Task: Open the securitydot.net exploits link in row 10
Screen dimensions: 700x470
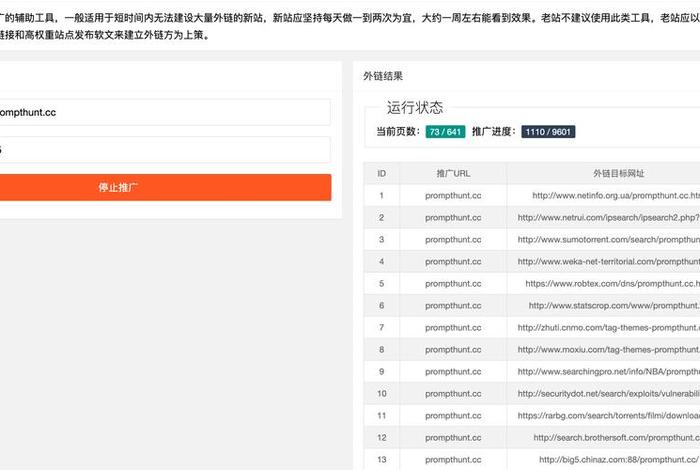Action: [x=609, y=394]
